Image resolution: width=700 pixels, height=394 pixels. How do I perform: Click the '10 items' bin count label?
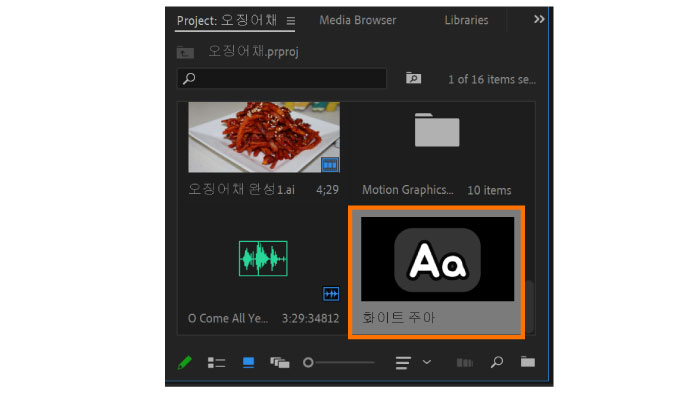point(489,191)
